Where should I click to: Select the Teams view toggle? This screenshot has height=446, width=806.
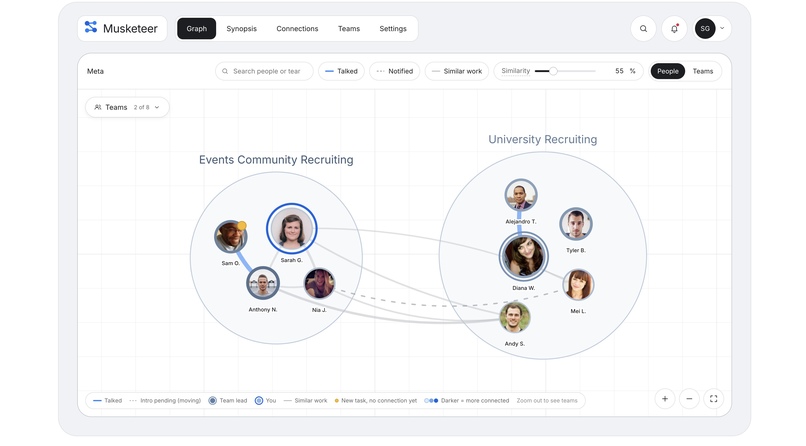tap(703, 71)
